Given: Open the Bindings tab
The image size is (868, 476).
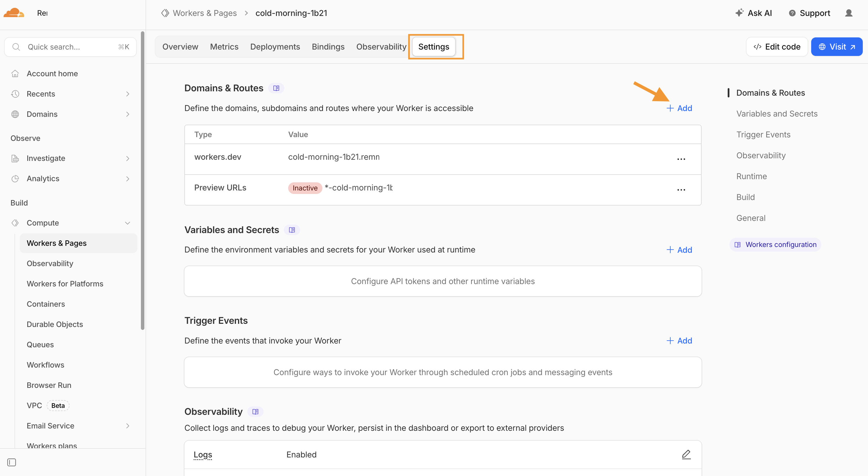Looking at the screenshot, I should [x=328, y=47].
